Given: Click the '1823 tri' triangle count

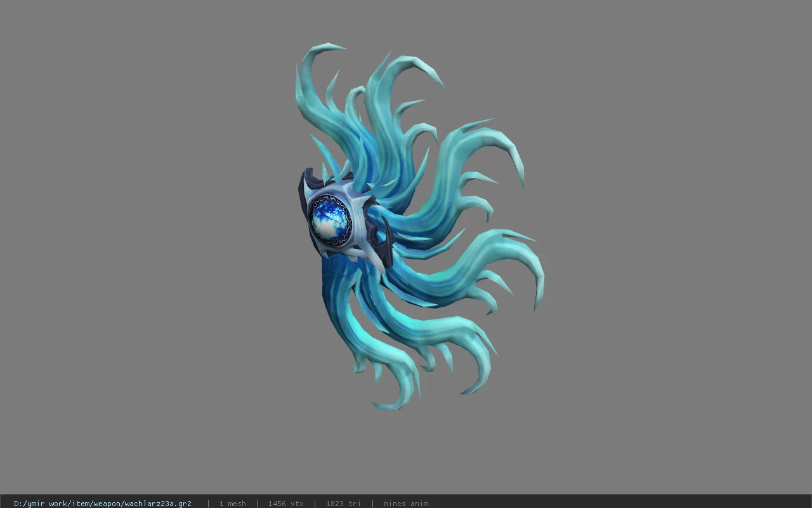Looking at the screenshot, I should 344,504.
